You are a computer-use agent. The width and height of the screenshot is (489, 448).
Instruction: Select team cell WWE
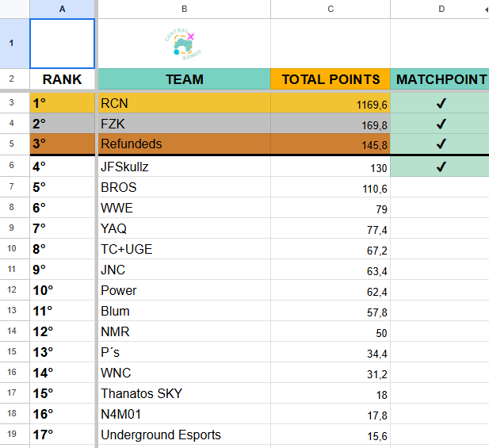pyautogui.click(x=185, y=208)
